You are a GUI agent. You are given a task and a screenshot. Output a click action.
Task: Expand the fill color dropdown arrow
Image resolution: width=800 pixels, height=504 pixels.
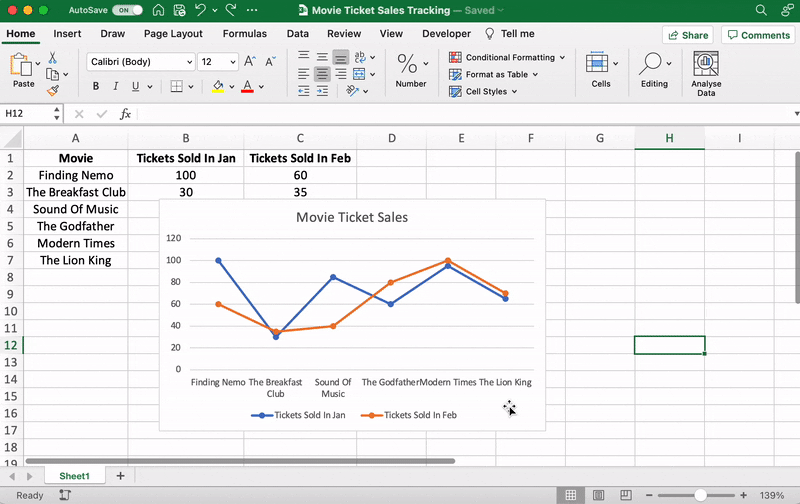pos(232,87)
